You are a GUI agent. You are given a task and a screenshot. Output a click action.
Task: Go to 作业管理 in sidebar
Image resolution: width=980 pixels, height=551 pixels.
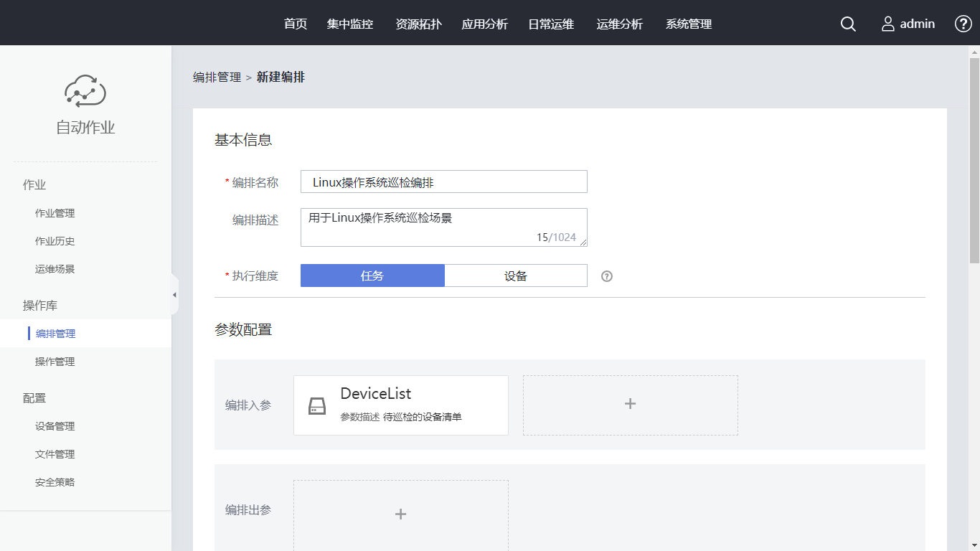click(x=55, y=213)
